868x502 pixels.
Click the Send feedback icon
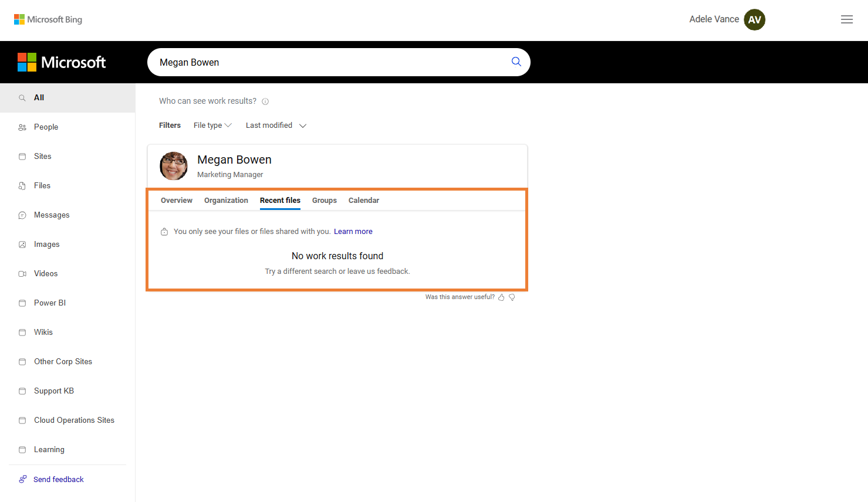tap(22, 479)
